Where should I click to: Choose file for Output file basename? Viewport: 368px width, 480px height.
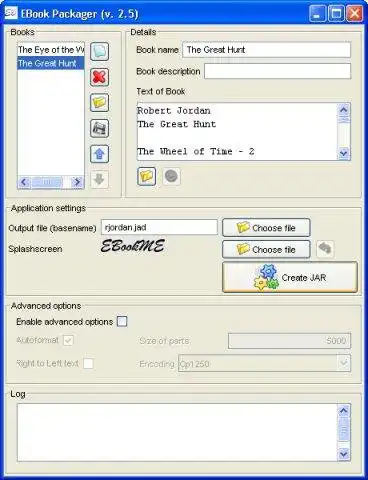pyautogui.click(x=266, y=228)
